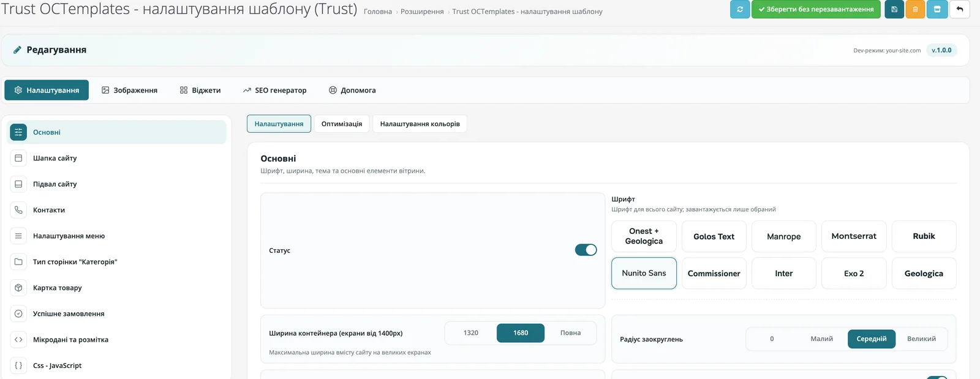Choose the Montserrat font
The height and width of the screenshot is (379, 980).
pos(854,236)
